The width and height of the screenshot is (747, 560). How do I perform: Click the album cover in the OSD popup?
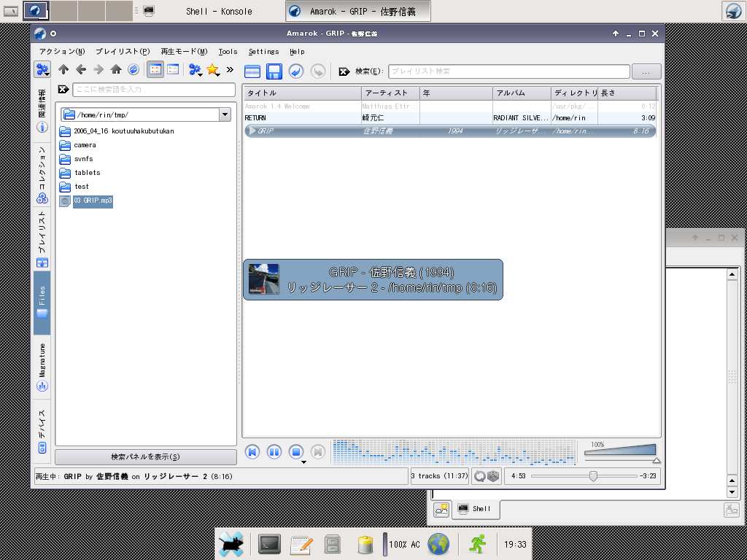[x=264, y=279]
